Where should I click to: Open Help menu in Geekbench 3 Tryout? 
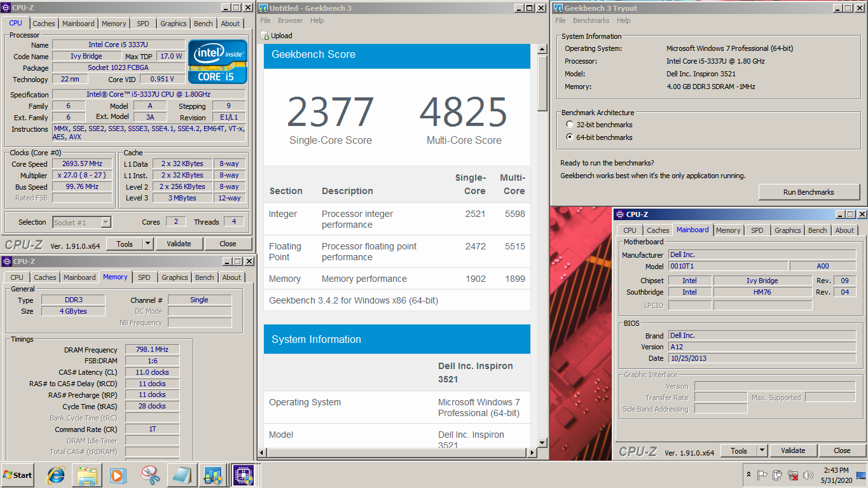coord(624,20)
